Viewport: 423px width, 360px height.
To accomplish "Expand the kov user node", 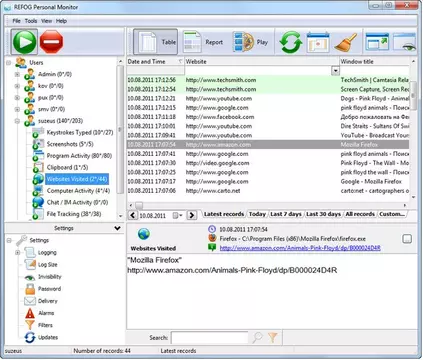I will point(17,86).
